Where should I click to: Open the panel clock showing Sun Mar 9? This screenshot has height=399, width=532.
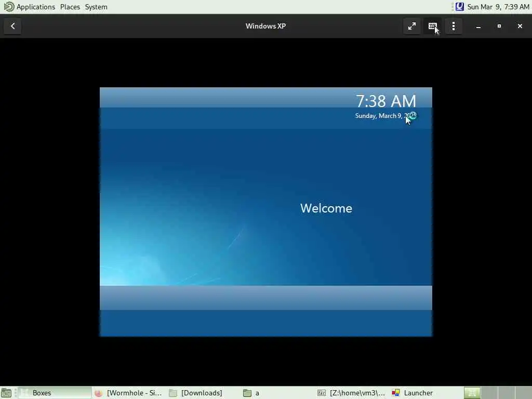(498, 7)
